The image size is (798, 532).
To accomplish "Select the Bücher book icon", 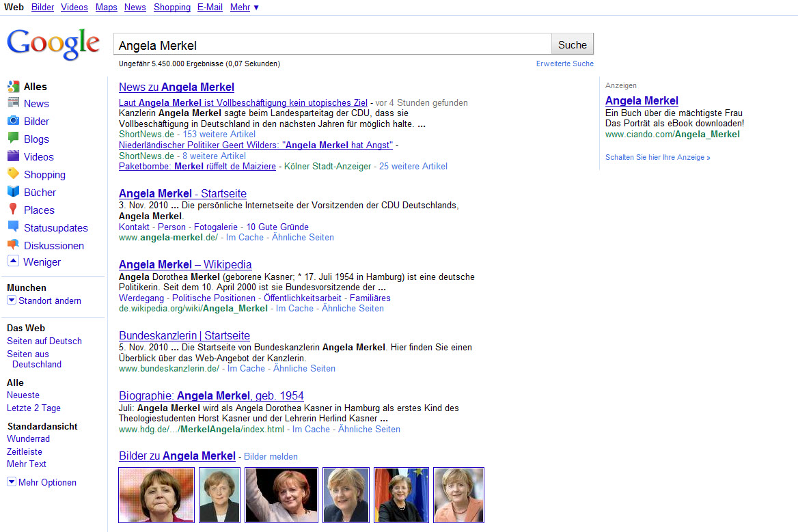I will 13,192.
